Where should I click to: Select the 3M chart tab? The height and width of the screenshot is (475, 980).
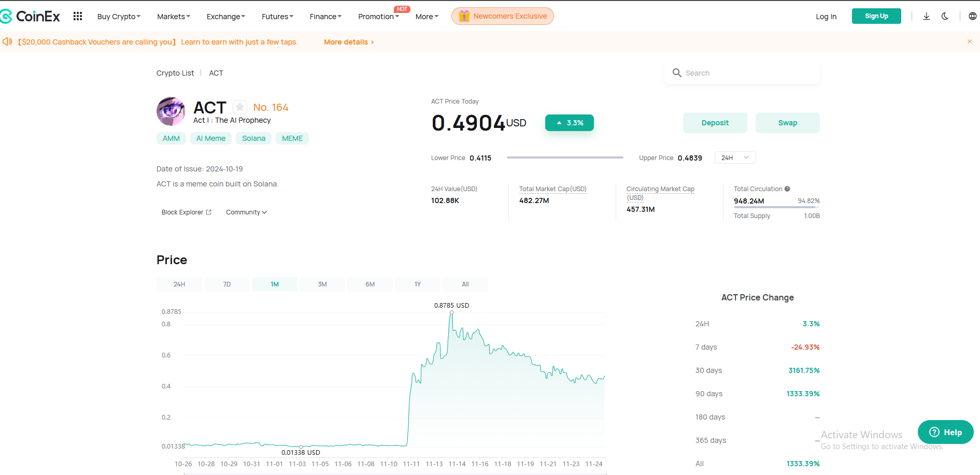pos(322,284)
